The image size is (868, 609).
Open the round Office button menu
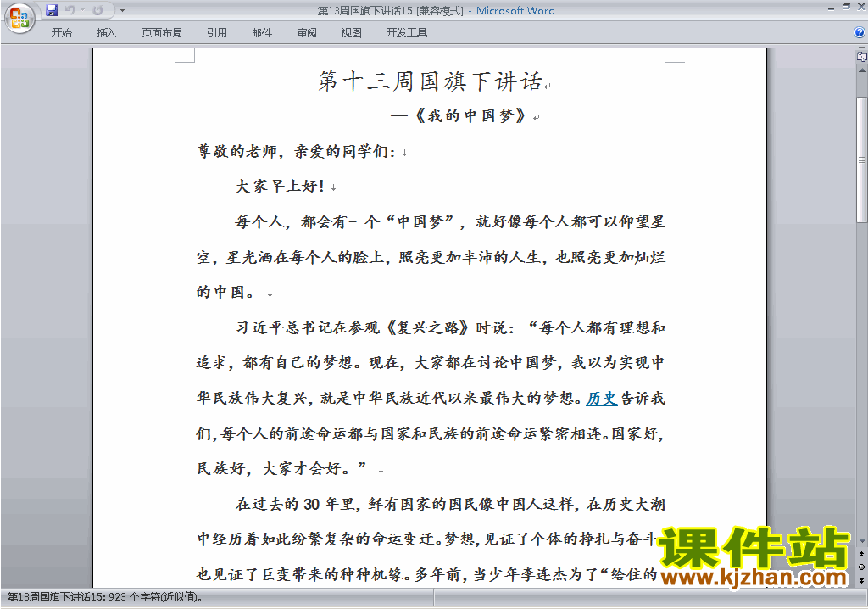[x=20, y=19]
